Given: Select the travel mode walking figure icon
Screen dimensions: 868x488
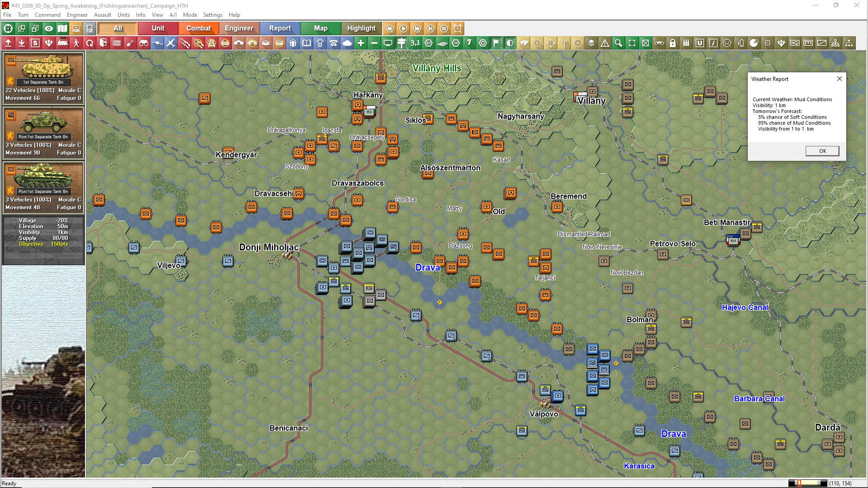Looking at the screenshot, I should 76,43.
